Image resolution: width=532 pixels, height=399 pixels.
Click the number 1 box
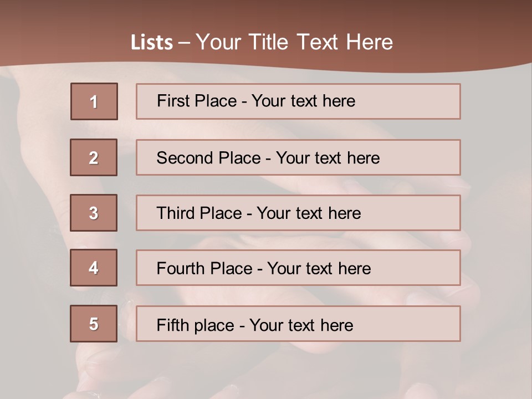tap(94, 101)
